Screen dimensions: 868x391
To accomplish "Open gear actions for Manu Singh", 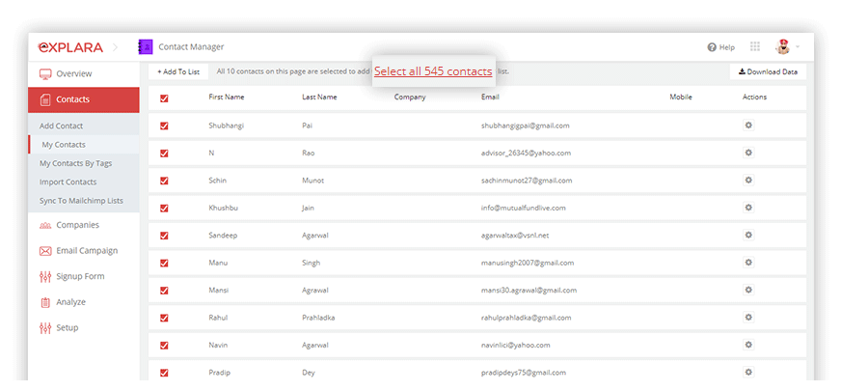I will point(748,262).
